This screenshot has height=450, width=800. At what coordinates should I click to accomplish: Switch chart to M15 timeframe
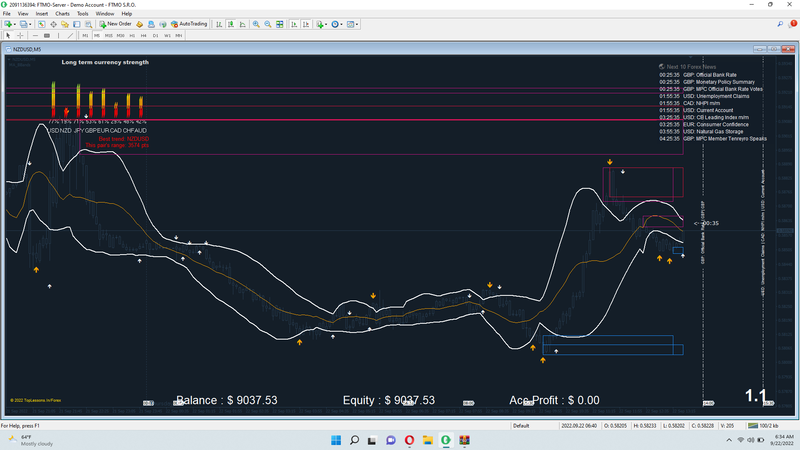tap(109, 36)
